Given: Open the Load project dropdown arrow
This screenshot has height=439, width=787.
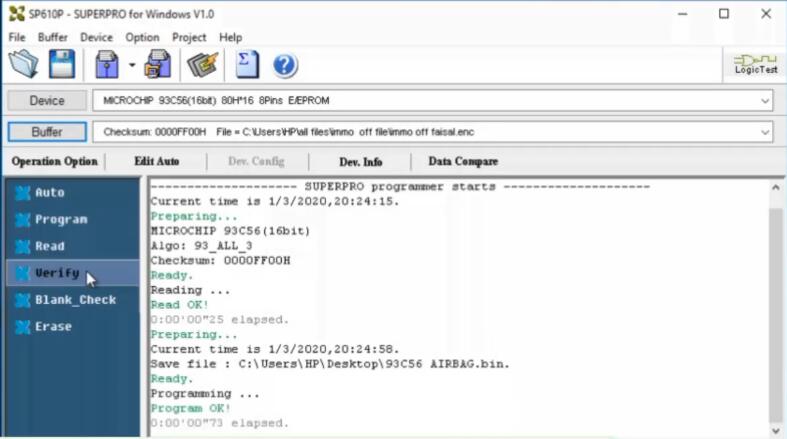Looking at the screenshot, I should pyautogui.click(x=132, y=65).
